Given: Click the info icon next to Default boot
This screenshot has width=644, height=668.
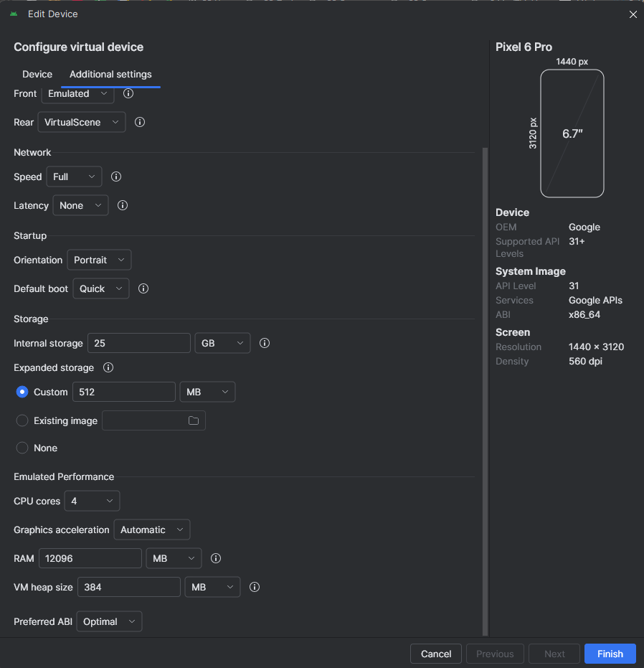Looking at the screenshot, I should (143, 288).
